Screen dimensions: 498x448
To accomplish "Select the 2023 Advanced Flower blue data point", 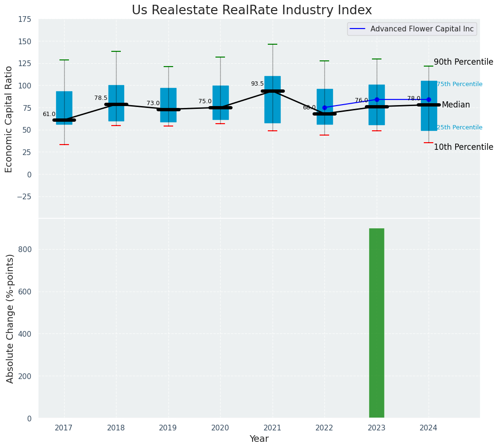I will 377,99.
